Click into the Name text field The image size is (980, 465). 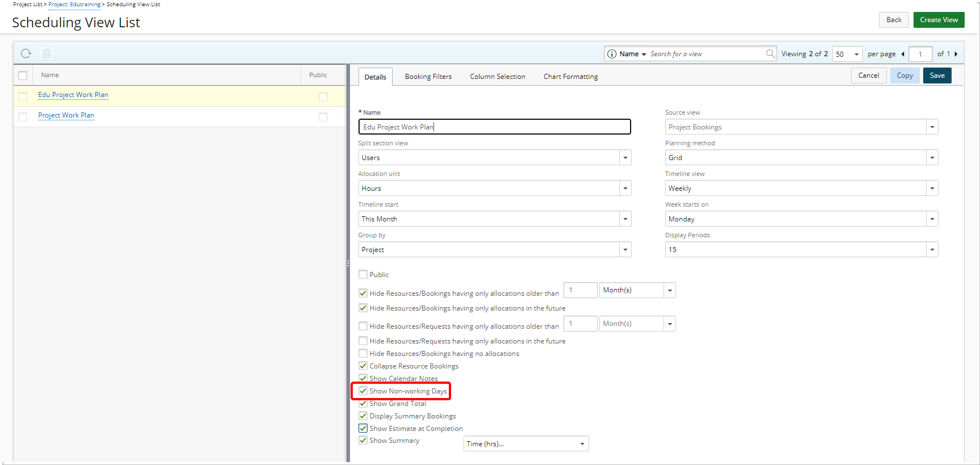point(494,127)
